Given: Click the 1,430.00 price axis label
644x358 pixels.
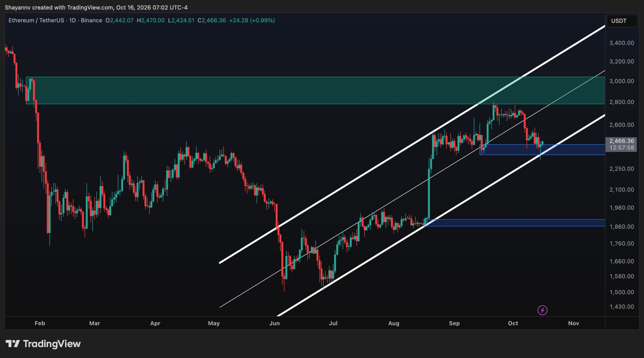Looking at the screenshot, I should pos(621,307).
